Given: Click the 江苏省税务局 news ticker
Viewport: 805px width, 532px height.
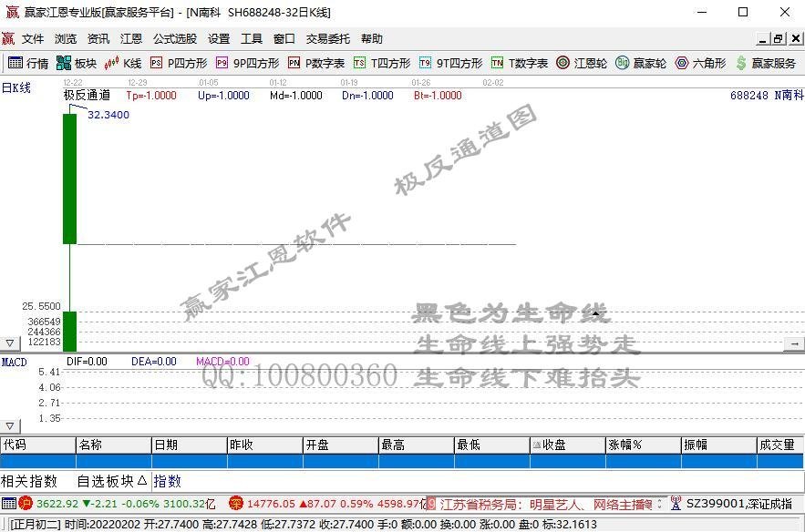Looking at the screenshot, I should 546,505.
